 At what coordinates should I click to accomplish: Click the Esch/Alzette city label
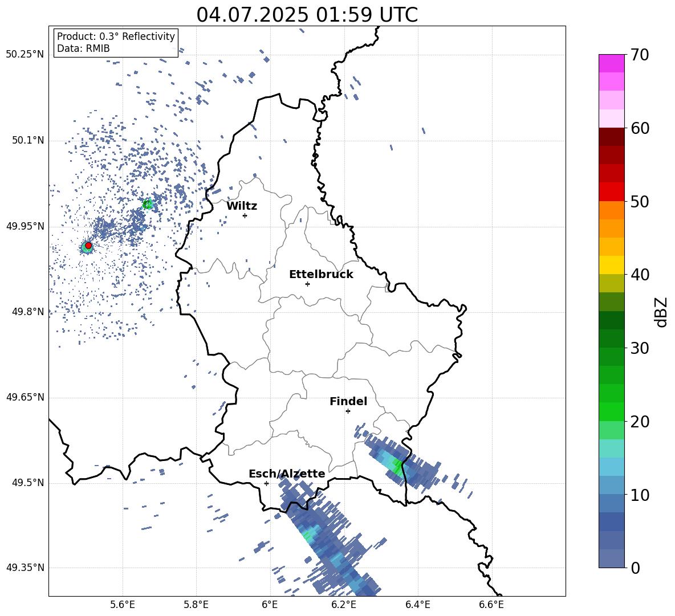[287, 474]
